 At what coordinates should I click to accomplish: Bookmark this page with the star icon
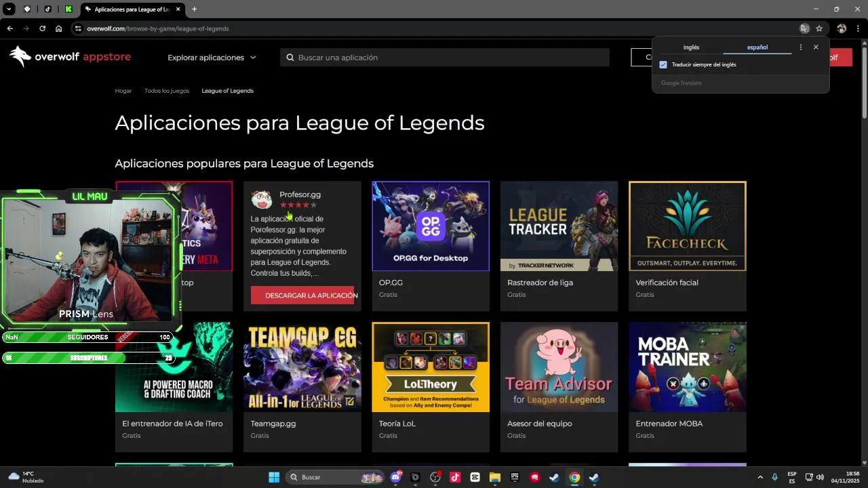pos(819,28)
